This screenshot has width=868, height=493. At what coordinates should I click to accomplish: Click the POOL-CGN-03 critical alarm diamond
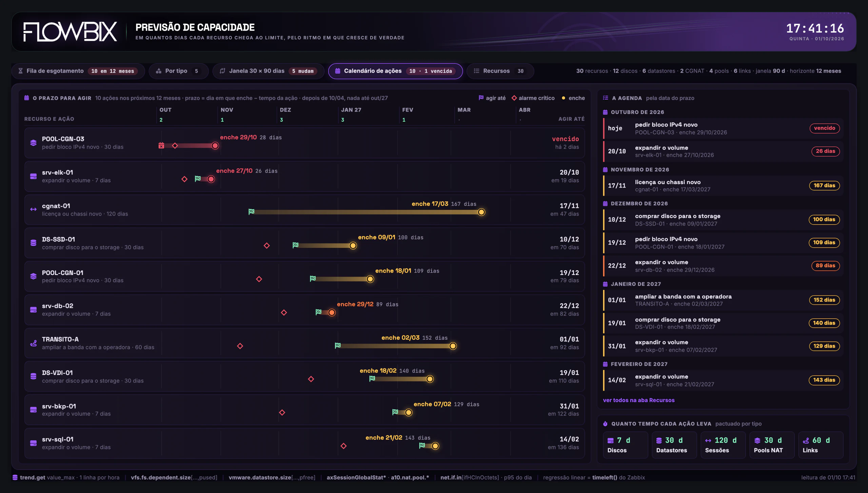(175, 145)
